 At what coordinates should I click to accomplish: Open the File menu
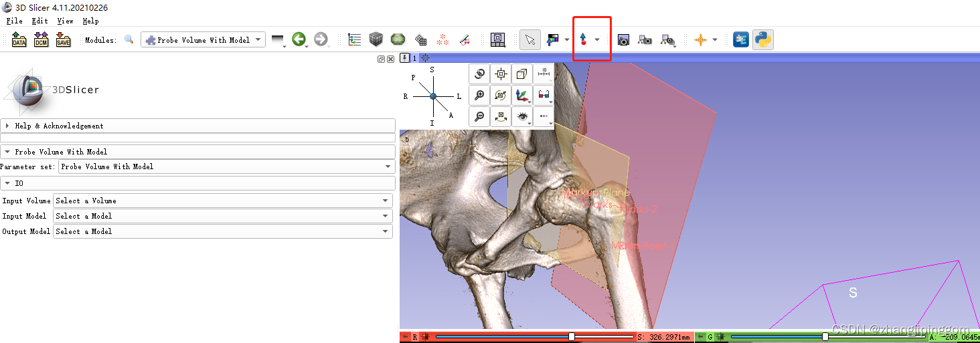15,21
